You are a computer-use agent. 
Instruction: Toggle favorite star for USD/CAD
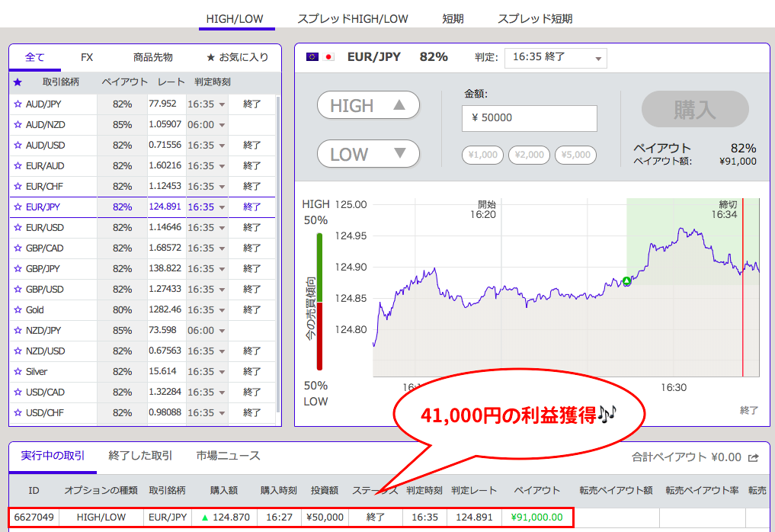click(x=18, y=392)
